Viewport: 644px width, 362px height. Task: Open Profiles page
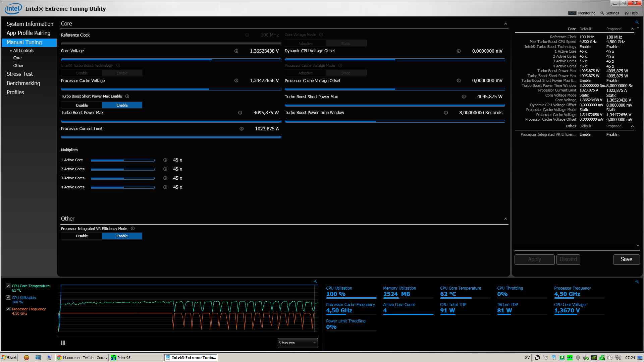tap(15, 92)
